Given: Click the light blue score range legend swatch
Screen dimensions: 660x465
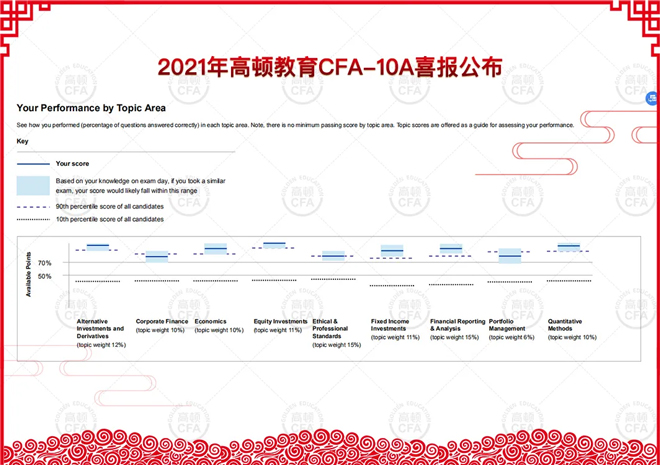Looking at the screenshot, I should pyautogui.click(x=33, y=186).
